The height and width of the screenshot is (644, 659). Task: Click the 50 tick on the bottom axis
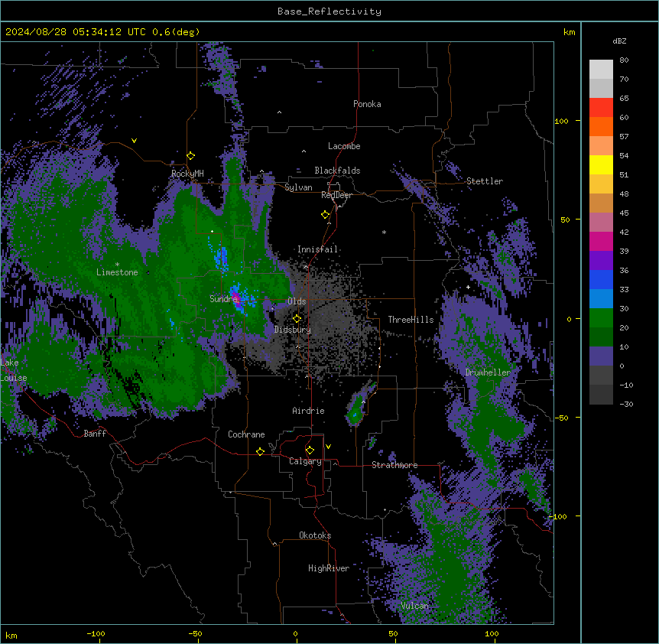coord(393,634)
